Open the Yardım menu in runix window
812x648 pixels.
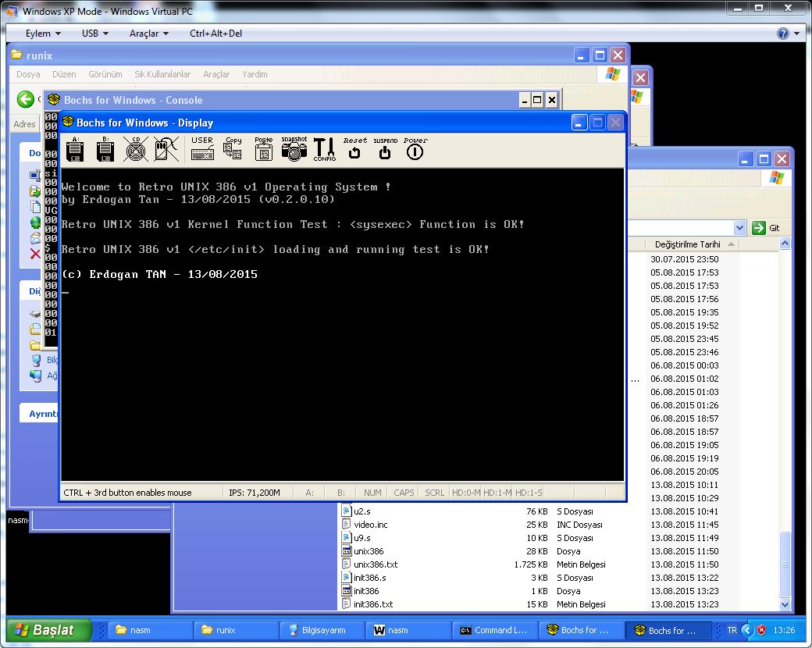coord(255,74)
